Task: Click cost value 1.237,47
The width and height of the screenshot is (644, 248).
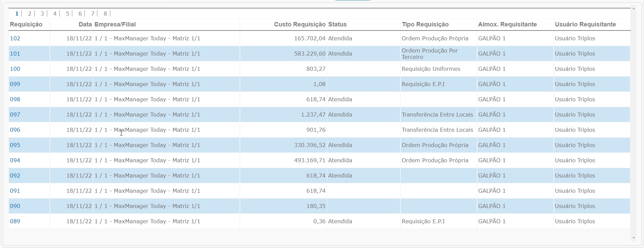Action: 313,115
